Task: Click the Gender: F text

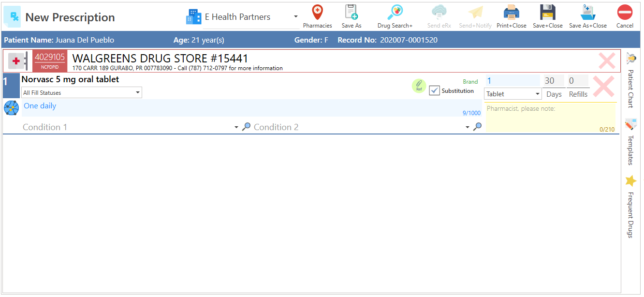Action: [311, 40]
